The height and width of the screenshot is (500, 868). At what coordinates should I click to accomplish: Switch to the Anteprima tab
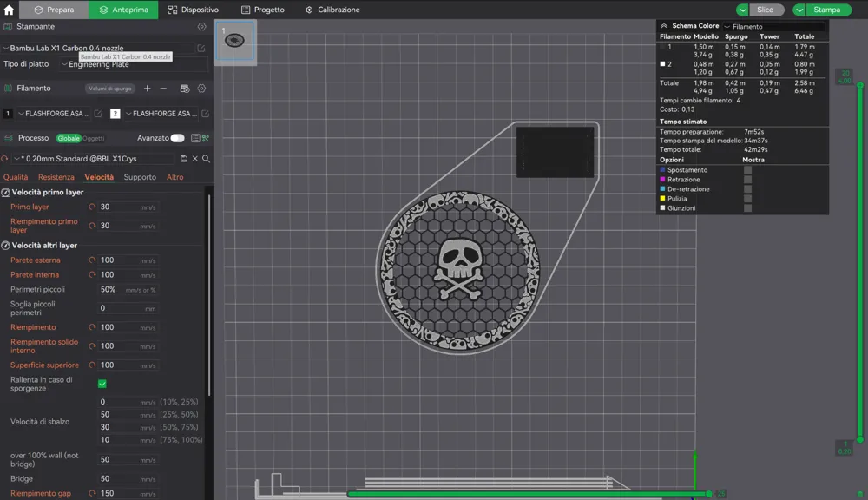pos(123,10)
